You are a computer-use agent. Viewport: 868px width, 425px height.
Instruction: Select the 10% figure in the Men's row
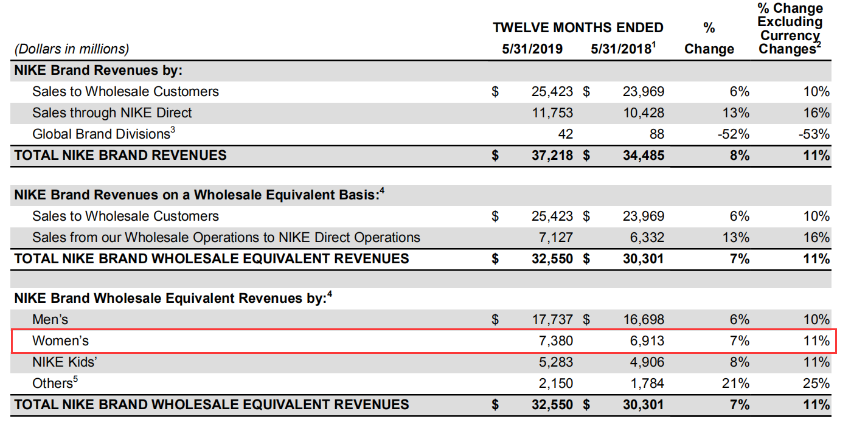coord(816,319)
